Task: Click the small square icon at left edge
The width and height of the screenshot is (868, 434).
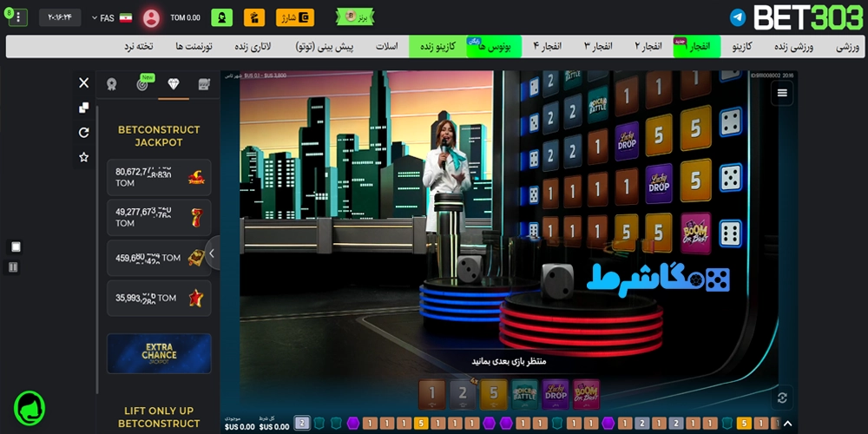Action: (16, 247)
